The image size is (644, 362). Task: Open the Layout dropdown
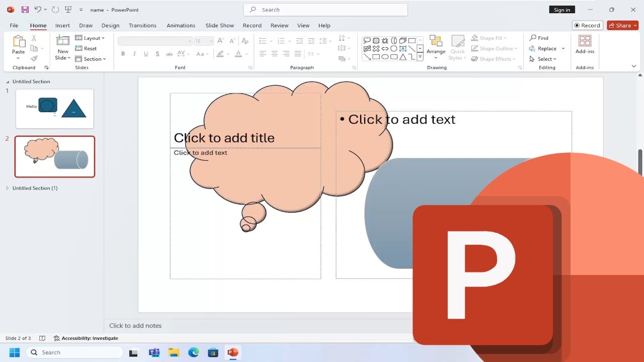[x=90, y=38]
